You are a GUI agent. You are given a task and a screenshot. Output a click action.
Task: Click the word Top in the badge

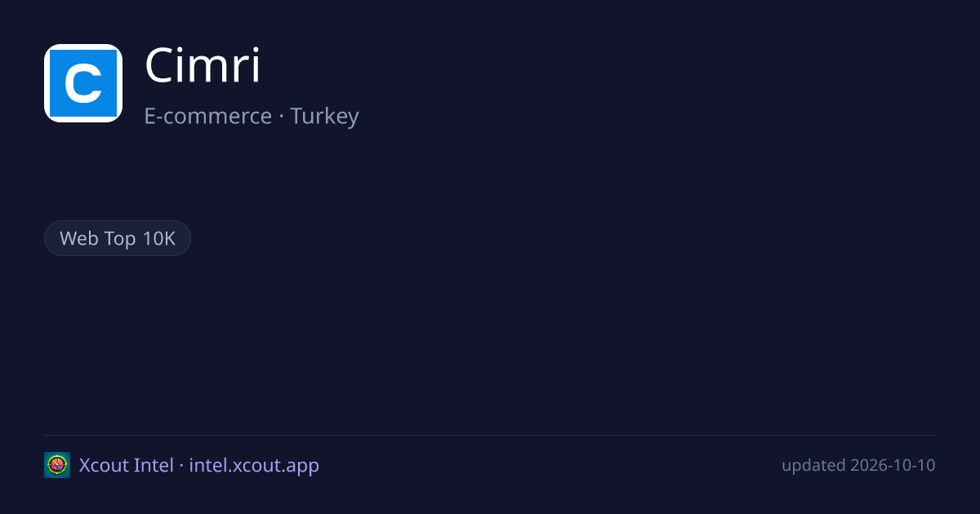(120, 239)
